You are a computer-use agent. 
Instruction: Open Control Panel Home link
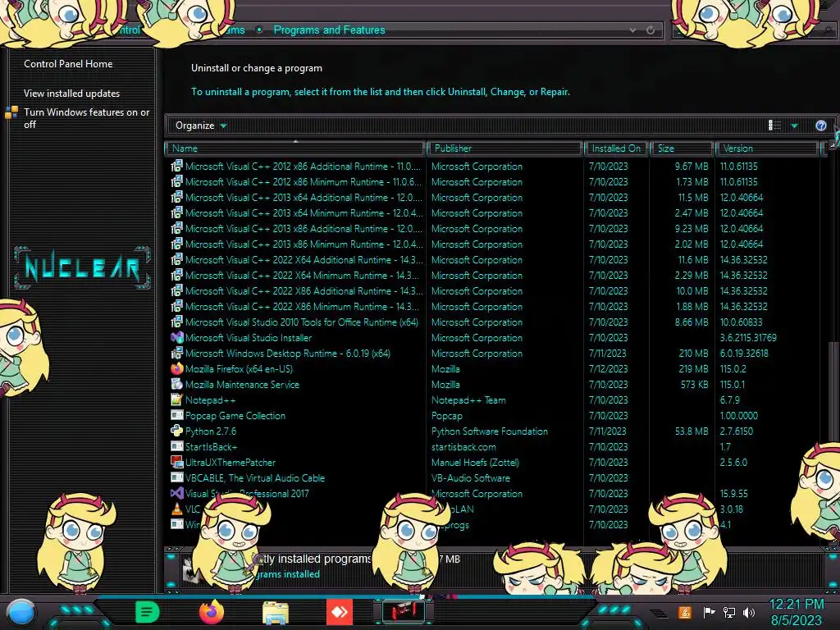68,64
